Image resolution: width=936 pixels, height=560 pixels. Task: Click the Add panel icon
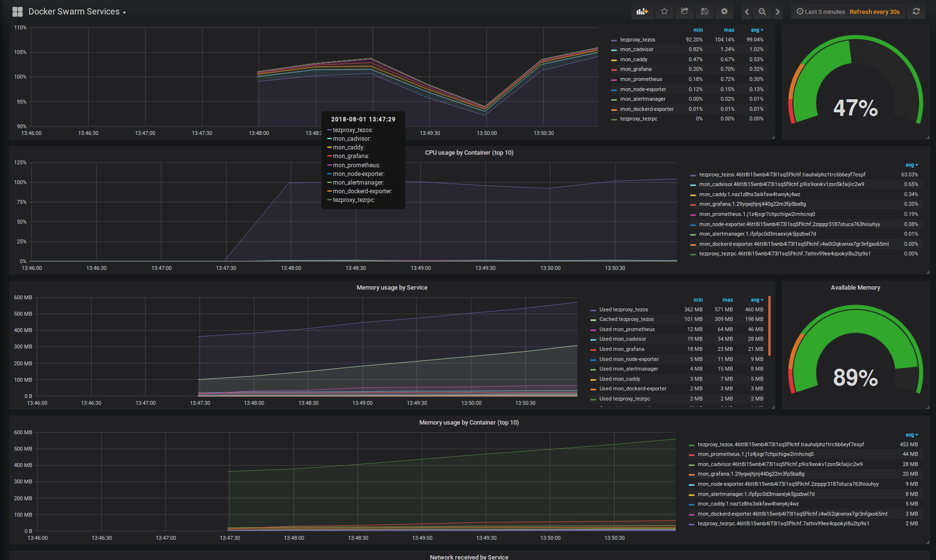(642, 12)
